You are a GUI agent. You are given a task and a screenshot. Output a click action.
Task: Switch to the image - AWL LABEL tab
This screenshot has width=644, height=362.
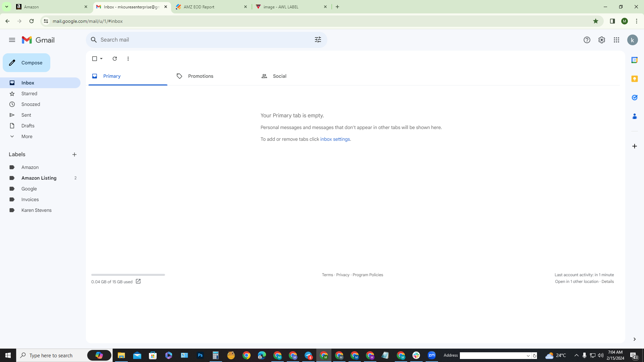click(291, 7)
